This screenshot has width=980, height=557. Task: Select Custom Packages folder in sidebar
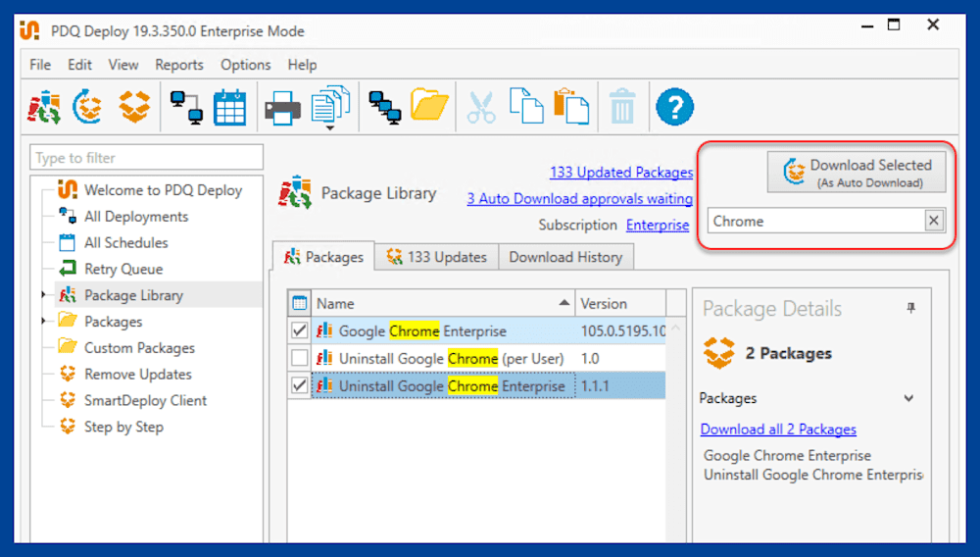pos(139,347)
